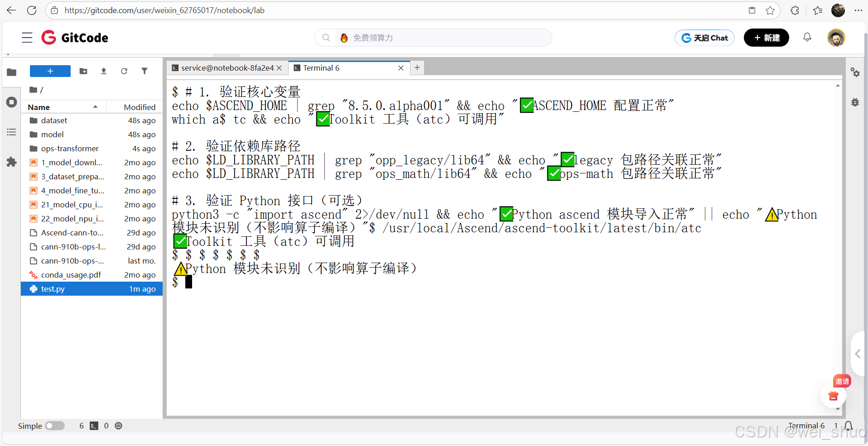Click the GitCode logo
This screenshot has height=446, width=868.
[x=75, y=38]
